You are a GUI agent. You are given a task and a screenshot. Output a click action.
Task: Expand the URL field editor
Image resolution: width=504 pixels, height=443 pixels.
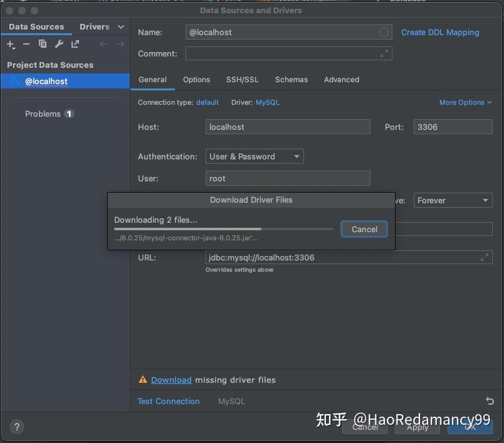coord(485,257)
